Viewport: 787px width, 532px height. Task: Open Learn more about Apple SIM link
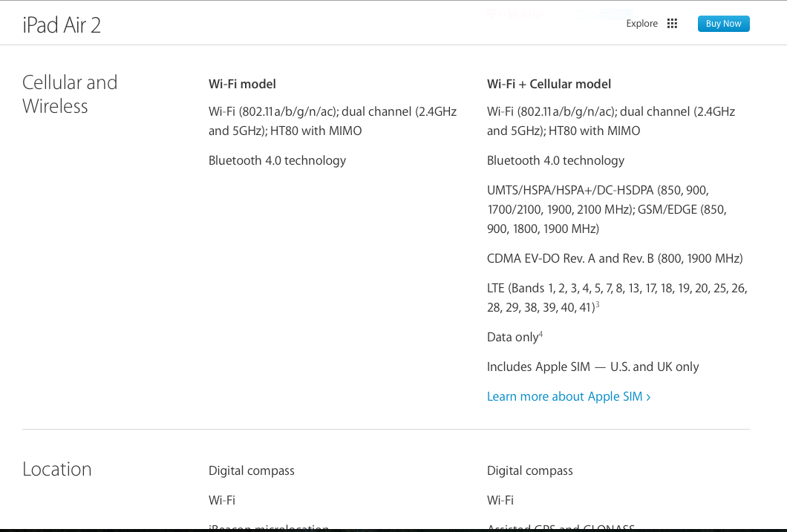[x=569, y=397]
